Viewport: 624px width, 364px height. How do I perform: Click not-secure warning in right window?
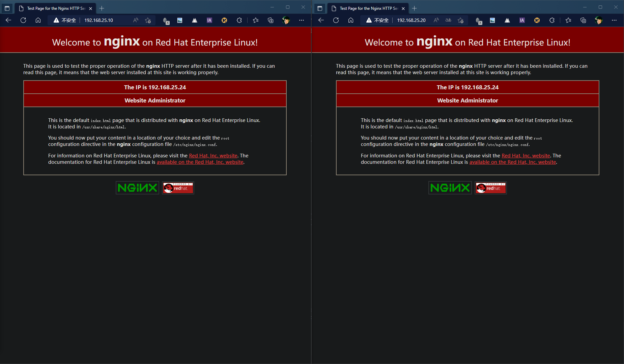coord(377,20)
